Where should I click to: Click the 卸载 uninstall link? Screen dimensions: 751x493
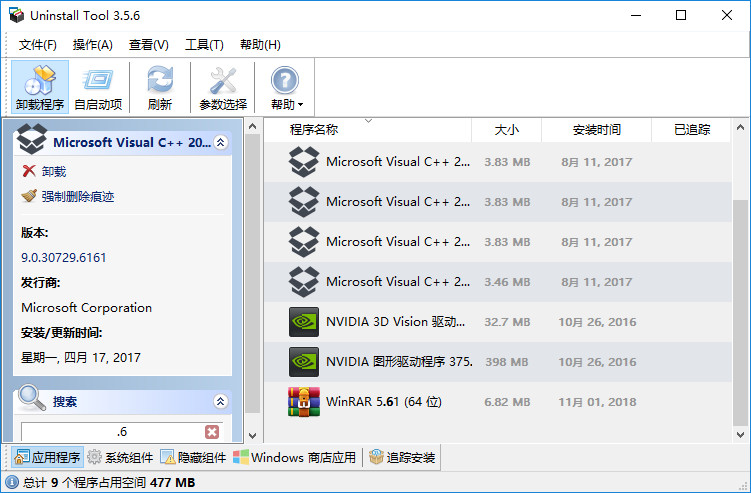(x=54, y=172)
